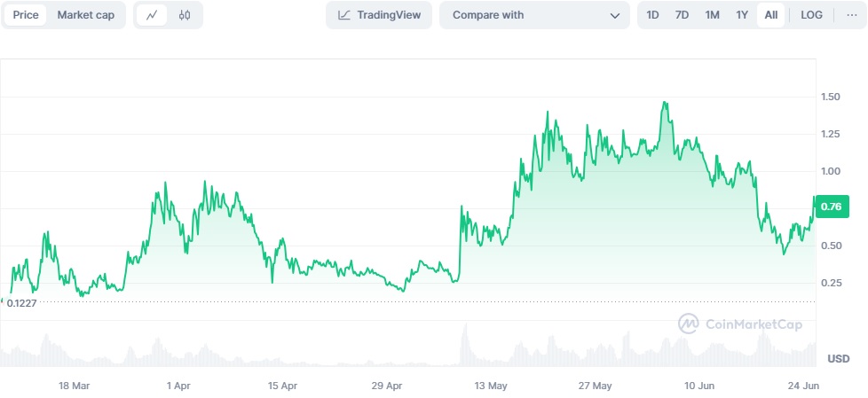Switch to candlestick chart icon
Viewport: 868px width, 398px height.
click(185, 15)
